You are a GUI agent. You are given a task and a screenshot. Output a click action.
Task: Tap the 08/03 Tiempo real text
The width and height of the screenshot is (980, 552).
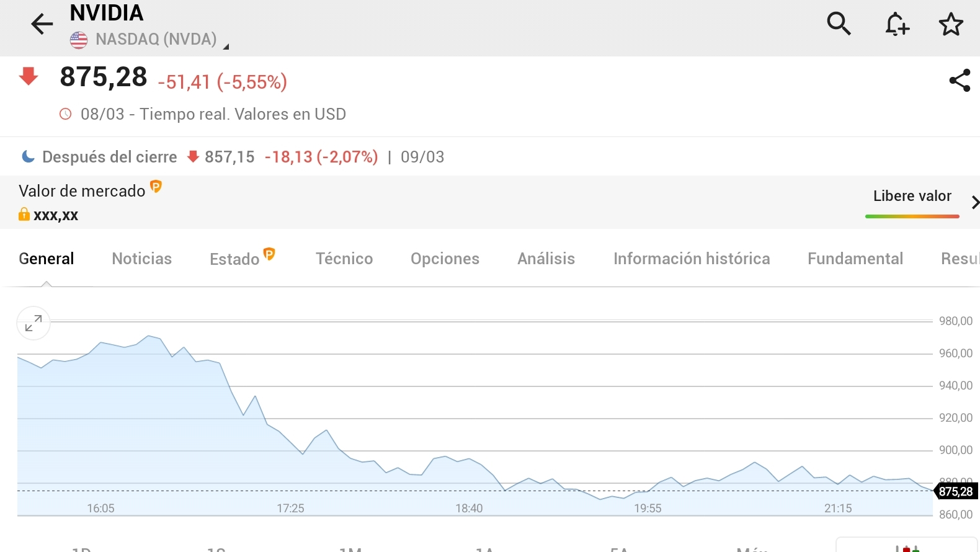pyautogui.click(x=213, y=114)
